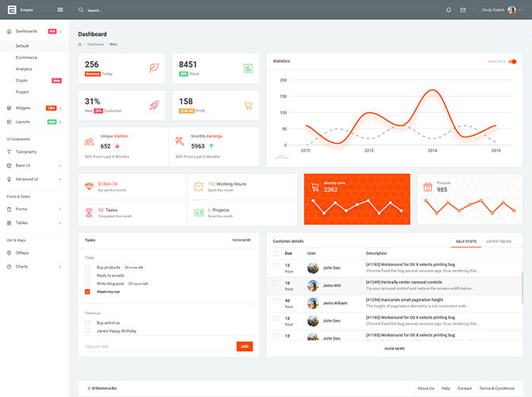The width and height of the screenshot is (532, 397).
Task: Click the Widgets sidebar icon
Action: click(10, 108)
